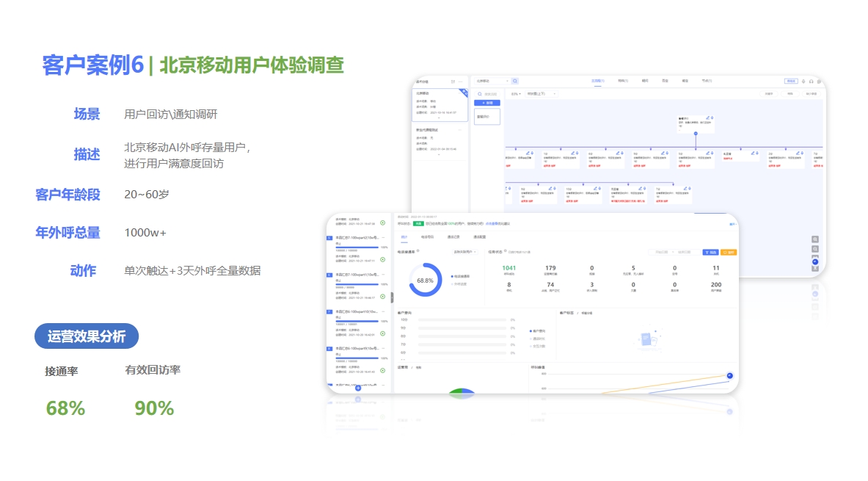868x481 pixels.
Task: Select the 丰四汇总7-100wpart1 task row
Action: (358, 286)
